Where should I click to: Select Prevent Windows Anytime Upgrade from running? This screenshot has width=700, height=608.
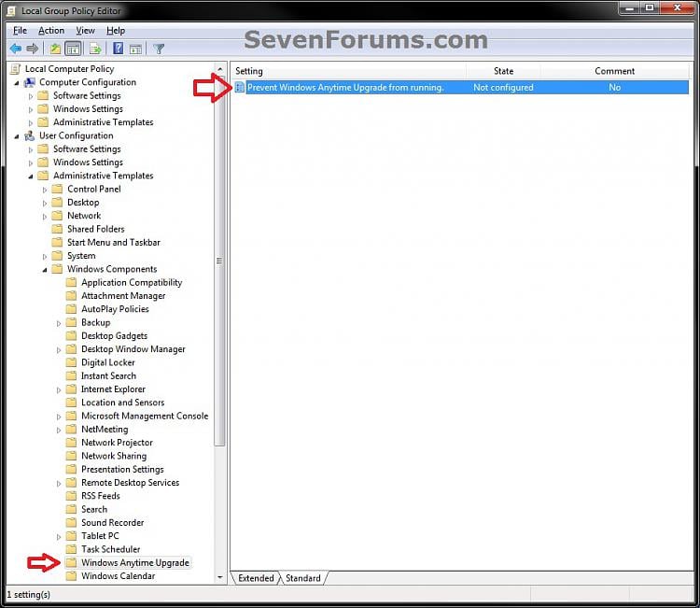(345, 87)
